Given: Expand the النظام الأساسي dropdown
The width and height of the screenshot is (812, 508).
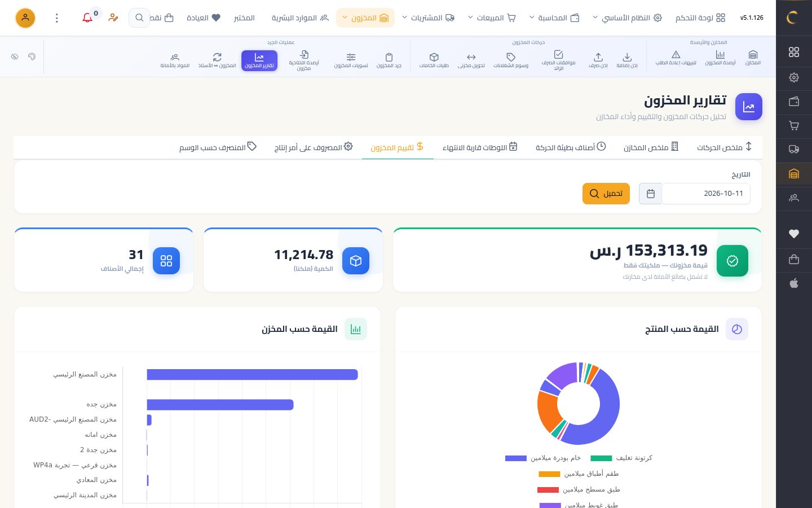Looking at the screenshot, I should tap(627, 18).
